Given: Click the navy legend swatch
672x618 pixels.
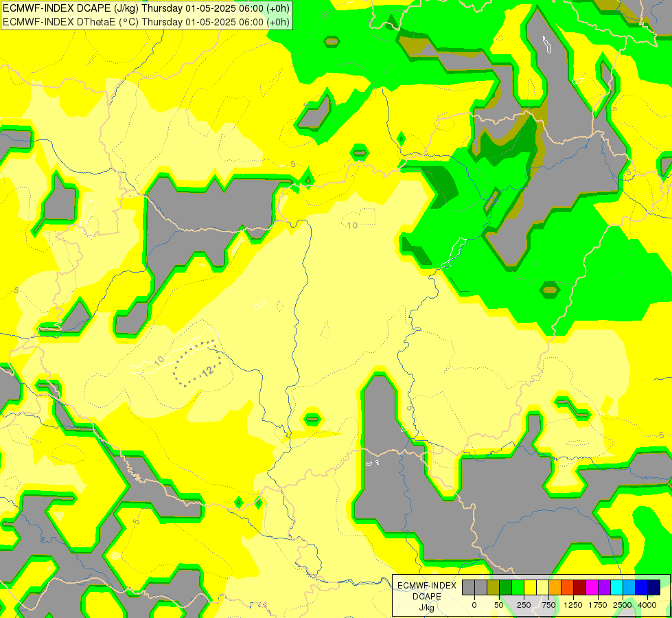Looking at the screenshot, I should pos(654,588).
